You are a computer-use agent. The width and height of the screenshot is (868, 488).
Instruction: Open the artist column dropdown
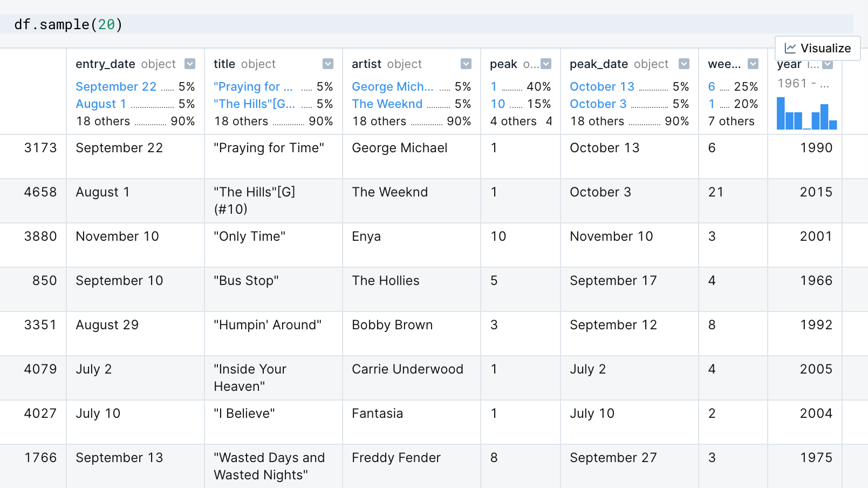tap(466, 63)
